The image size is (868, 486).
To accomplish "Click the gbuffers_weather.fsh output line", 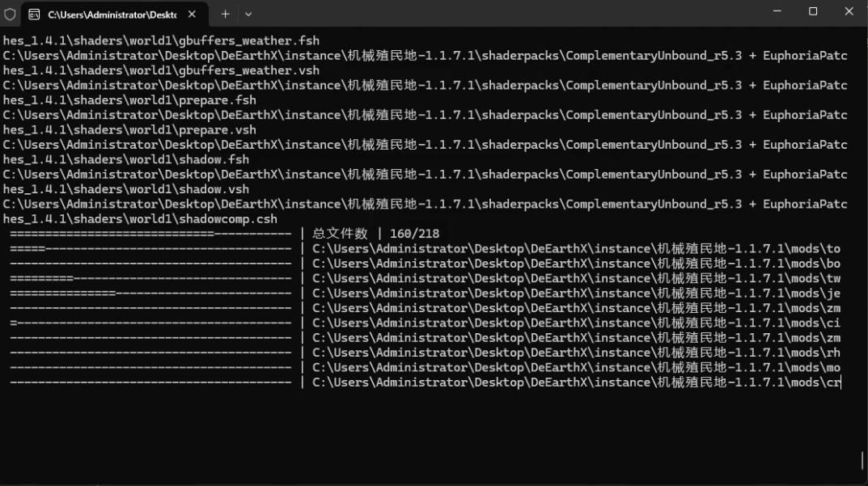I will pos(162,40).
